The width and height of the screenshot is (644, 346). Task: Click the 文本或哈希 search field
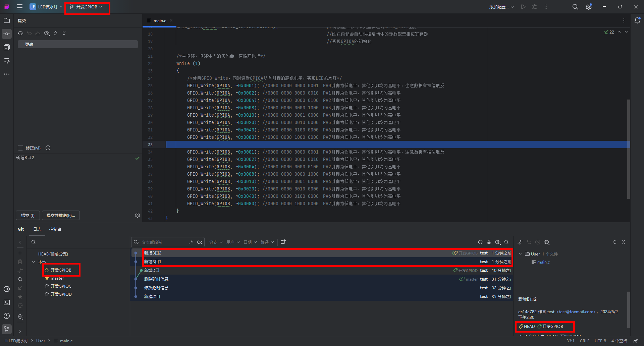pyautogui.click(x=164, y=242)
